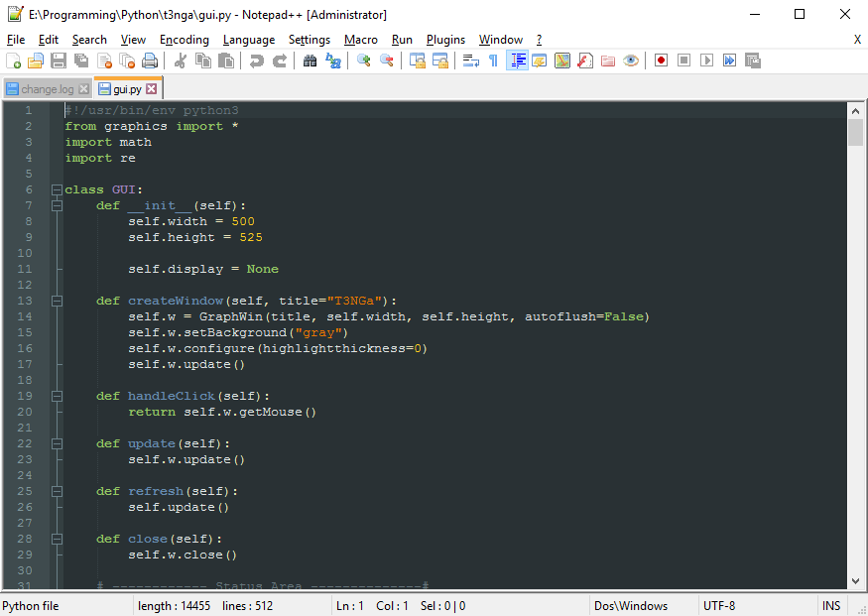Paste from clipboard using toolbar icon

tap(226, 61)
